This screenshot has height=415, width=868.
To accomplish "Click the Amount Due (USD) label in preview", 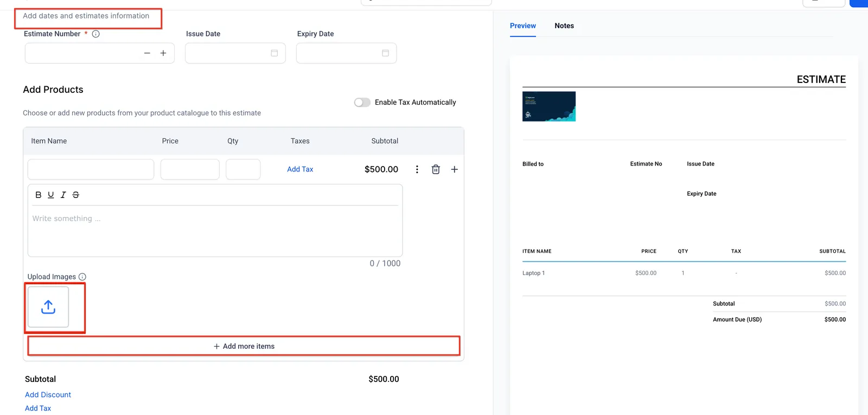I will point(737,320).
